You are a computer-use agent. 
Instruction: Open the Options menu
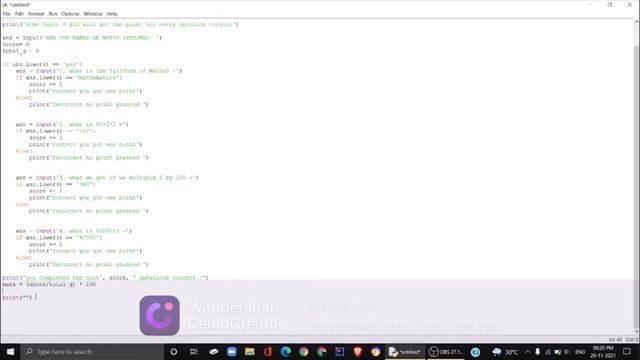[x=70, y=14]
